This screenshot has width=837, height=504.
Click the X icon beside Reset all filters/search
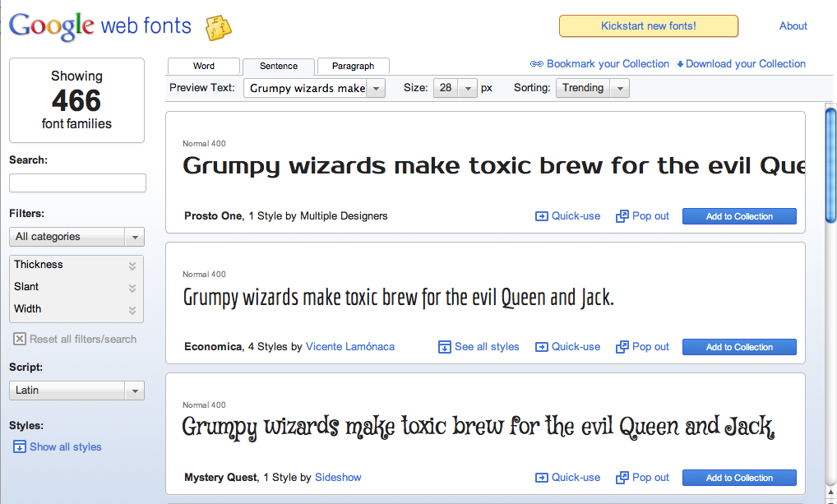[x=20, y=339]
